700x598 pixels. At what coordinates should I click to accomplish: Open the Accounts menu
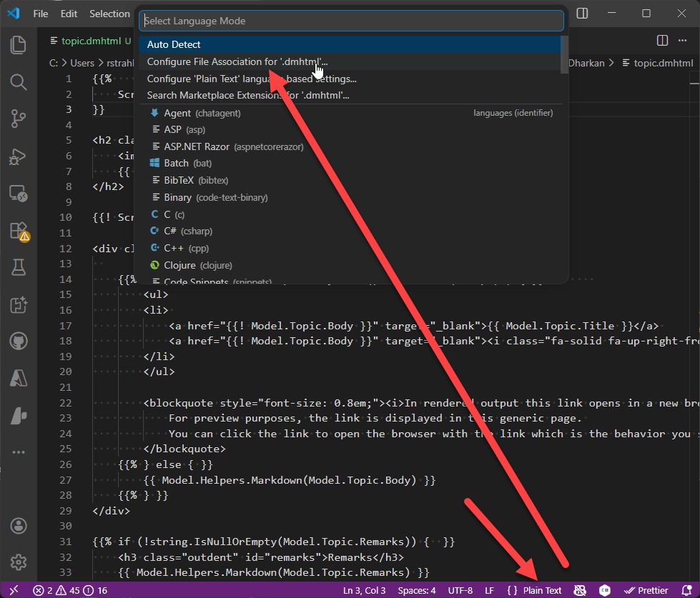click(x=19, y=526)
